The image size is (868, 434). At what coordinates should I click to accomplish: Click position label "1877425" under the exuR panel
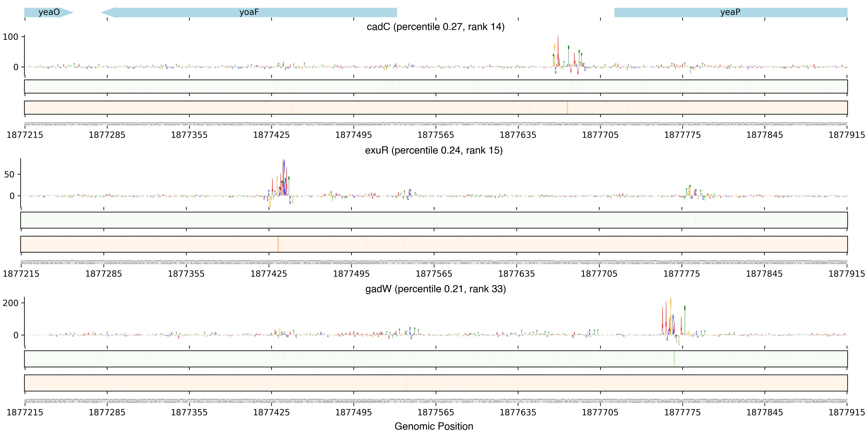point(269,274)
